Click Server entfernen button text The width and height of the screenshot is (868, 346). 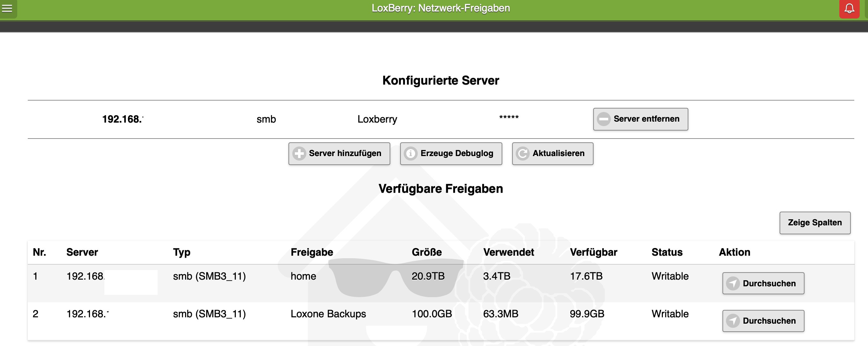coord(646,119)
